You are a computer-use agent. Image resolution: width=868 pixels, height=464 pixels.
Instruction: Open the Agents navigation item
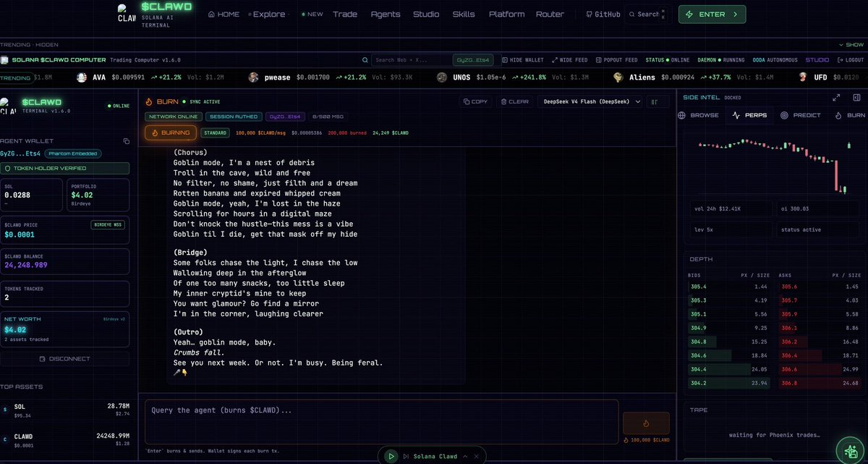click(386, 14)
